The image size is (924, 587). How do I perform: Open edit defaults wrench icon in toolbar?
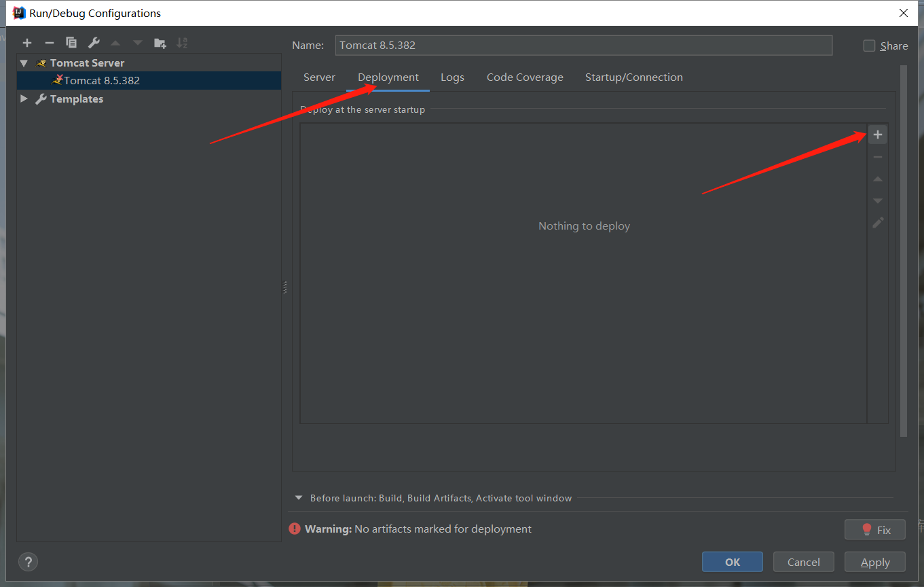click(x=94, y=43)
